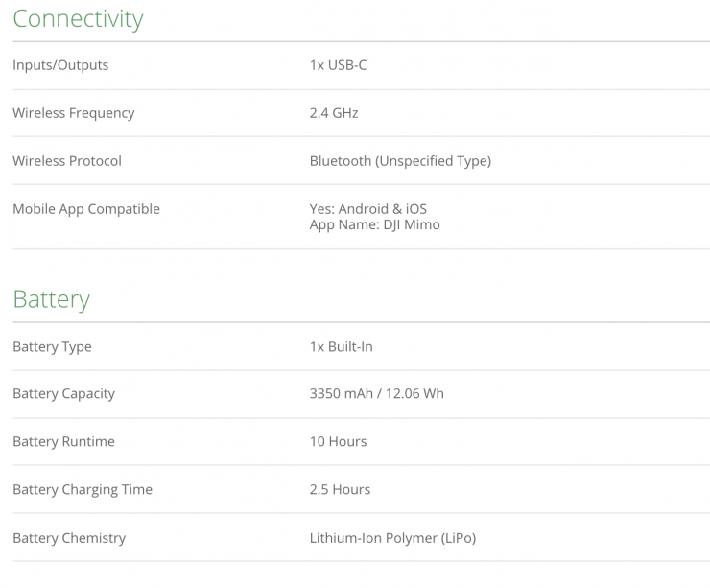The height and width of the screenshot is (588, 710).
Task: Select the 1x USB-C value
Action: pos(338,65)
